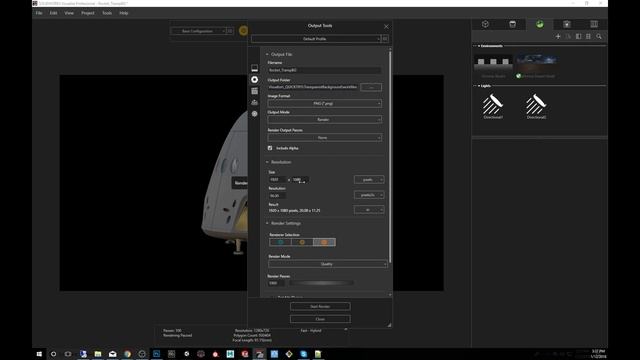Viewport: 640px width, 360px height.
Task: Open Chrome from the taskbar
Action: pos(127,354)
